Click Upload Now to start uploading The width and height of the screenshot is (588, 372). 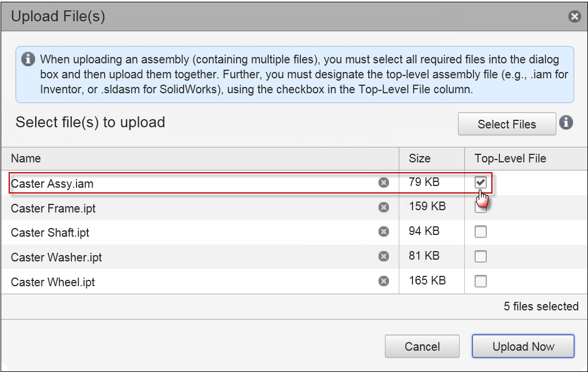point(523,347)
